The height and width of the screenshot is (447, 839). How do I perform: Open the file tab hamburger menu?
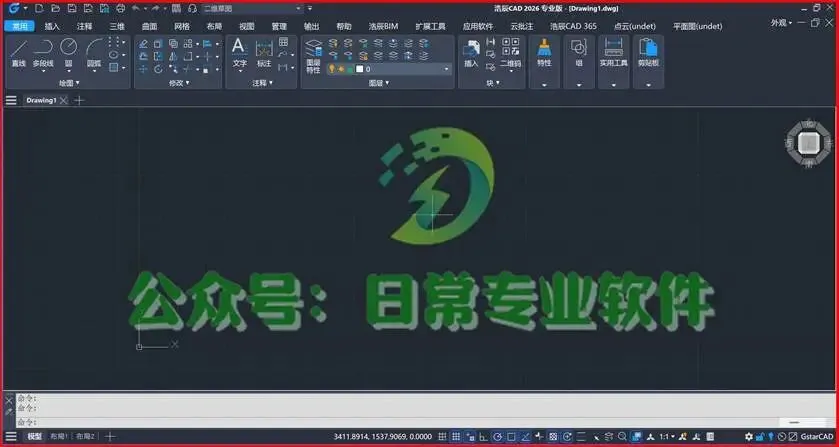click(x=11, y=100)
